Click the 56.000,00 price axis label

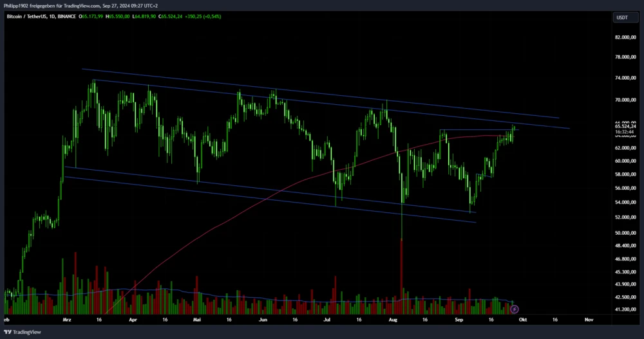[625, 188]
